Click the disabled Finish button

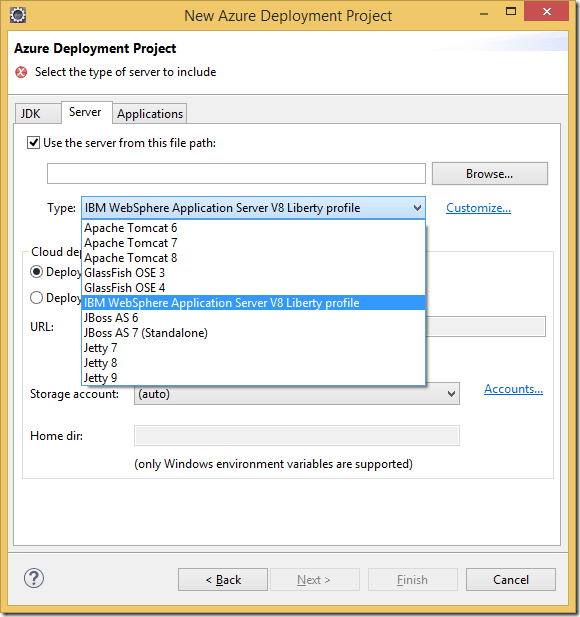(x=413, y=580)
